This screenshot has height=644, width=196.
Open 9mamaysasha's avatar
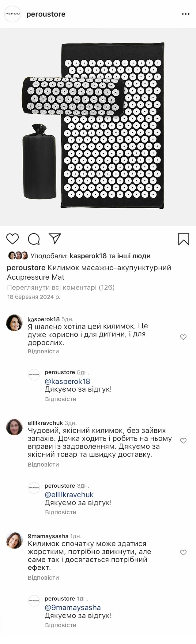click(14, 540)
